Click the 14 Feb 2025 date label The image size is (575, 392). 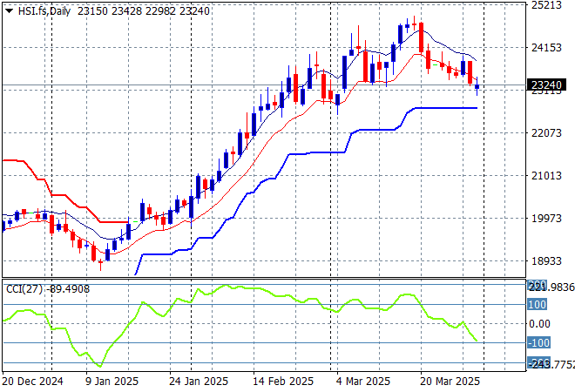coord(283,382)
